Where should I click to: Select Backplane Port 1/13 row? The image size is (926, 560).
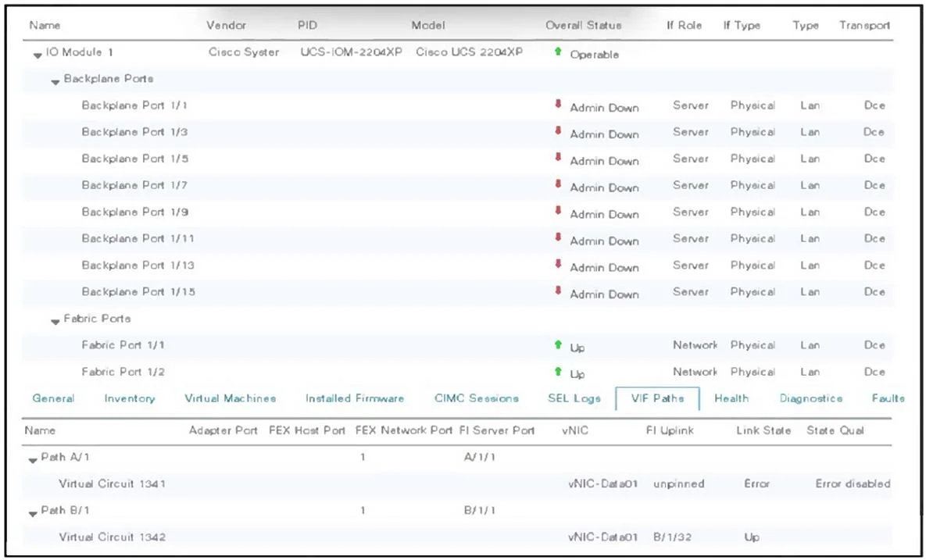click(x=458, y=265)
